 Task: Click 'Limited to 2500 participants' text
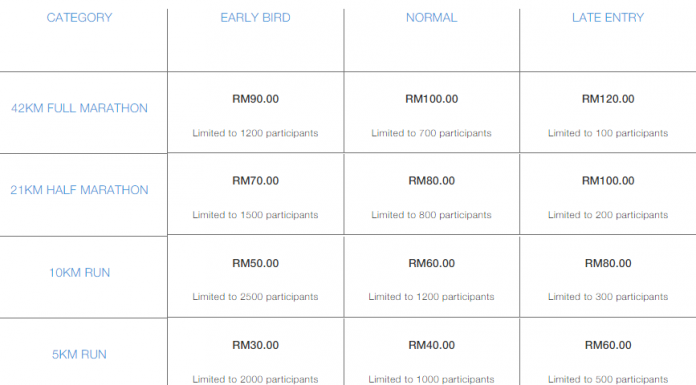coord(255,297)
